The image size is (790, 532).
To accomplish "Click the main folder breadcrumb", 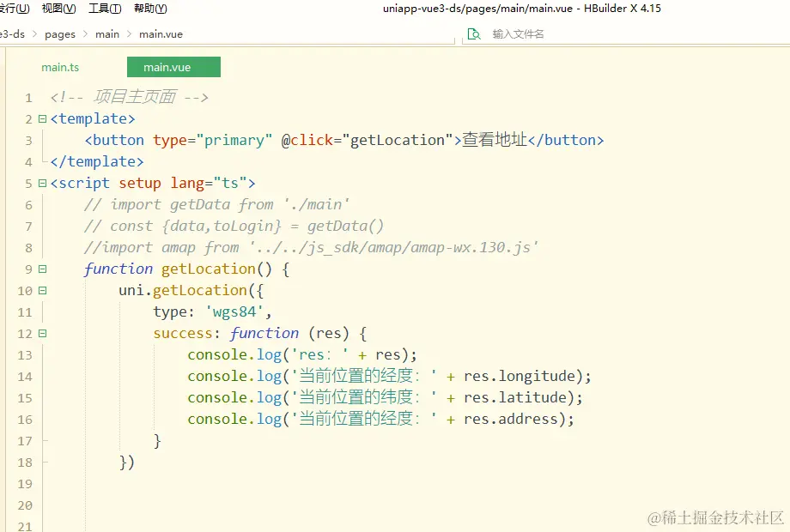I will (x=107, y=34).
